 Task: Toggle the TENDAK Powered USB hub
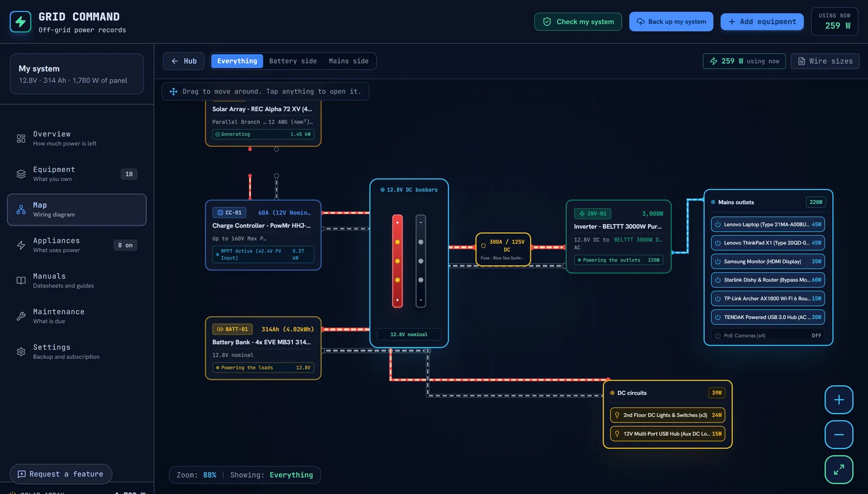(x=768, y=317)
